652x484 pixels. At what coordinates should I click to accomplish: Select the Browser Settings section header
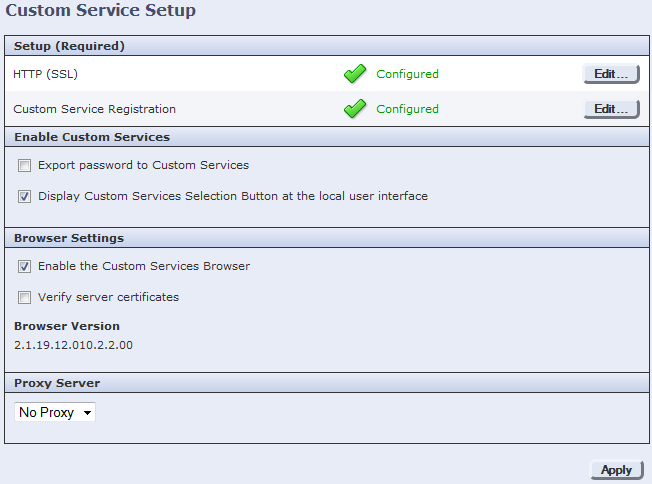click(x=69, y=239)
